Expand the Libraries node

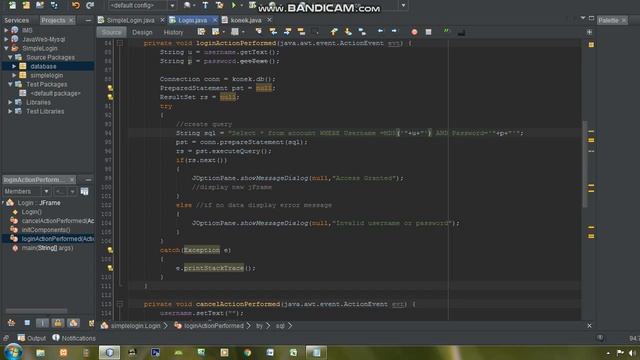[x=10, y=102]
